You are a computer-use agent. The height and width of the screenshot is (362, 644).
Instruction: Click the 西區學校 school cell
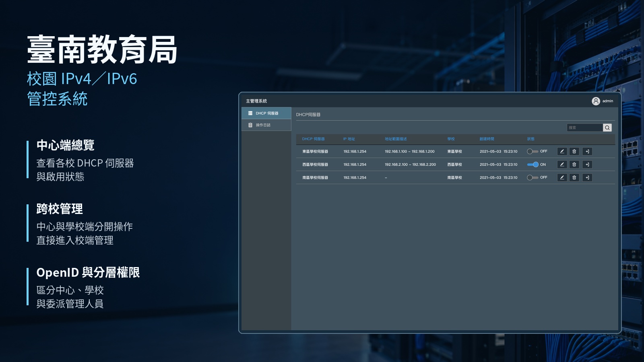(x=455, y=165)
